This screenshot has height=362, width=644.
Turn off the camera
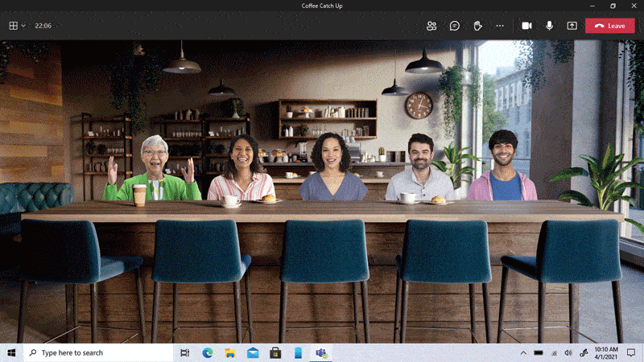click(526, 26)
